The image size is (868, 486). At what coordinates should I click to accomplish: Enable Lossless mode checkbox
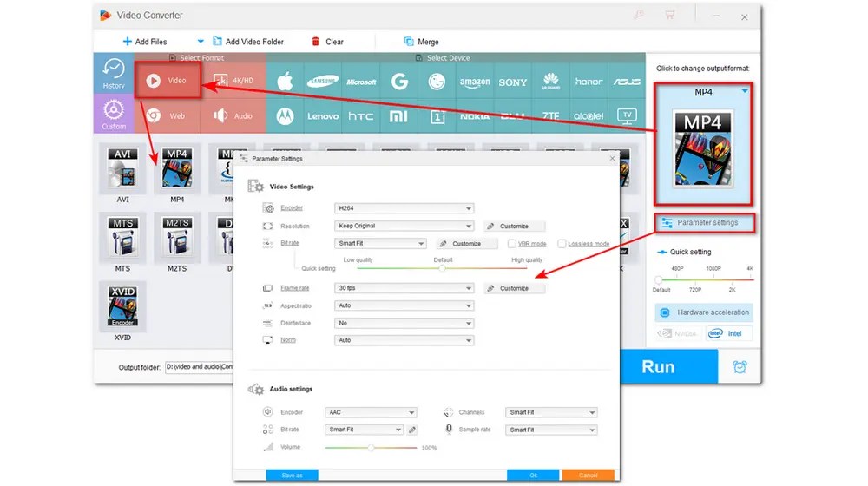point(562,244)
